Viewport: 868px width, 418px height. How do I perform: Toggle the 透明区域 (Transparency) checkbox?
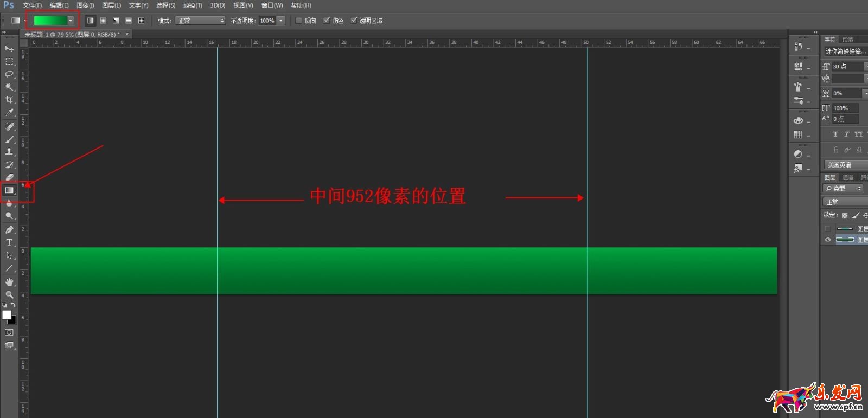click(x=354, y=21)
